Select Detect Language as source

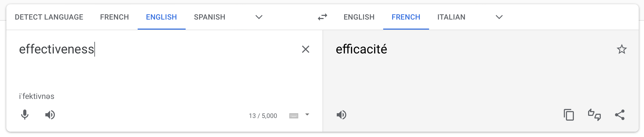tap(49, 17)
